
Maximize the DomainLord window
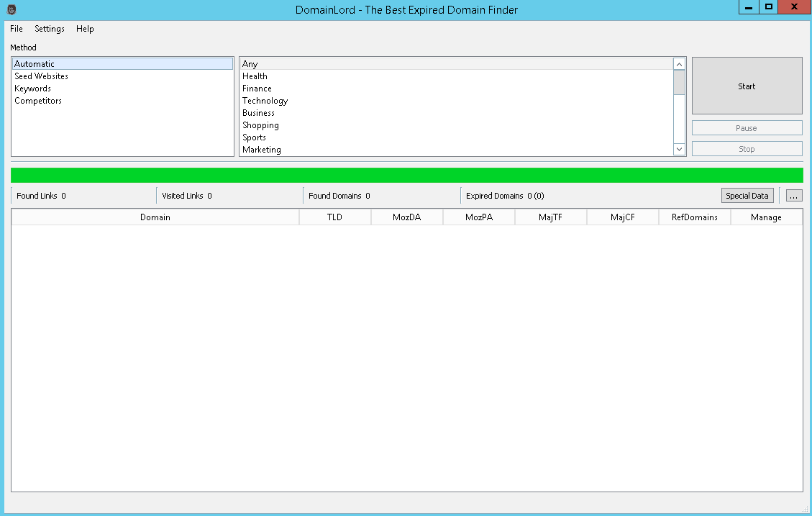pyautogui.click(x=769, y=7)
